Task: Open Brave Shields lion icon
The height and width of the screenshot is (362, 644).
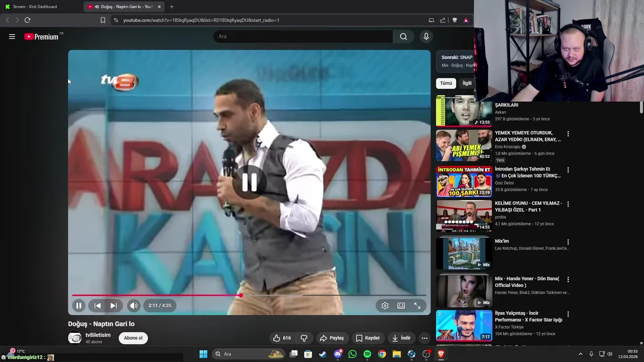Action: click(455, 20)
